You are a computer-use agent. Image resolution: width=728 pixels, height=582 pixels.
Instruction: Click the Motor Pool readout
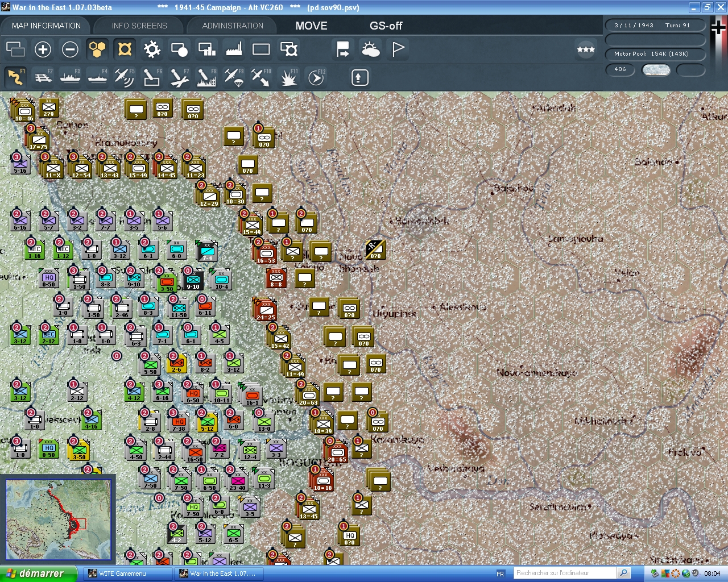point(655,53)
